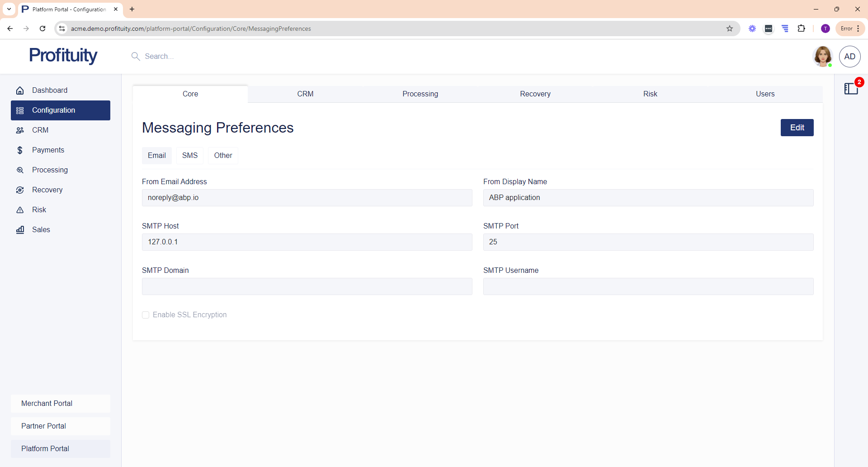Viewport: 868px width, 467px height.
Task: Open the AD account menu
Action: 849,57
